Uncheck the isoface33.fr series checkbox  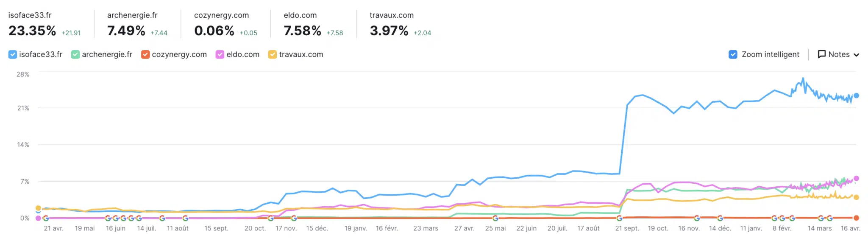13,54
